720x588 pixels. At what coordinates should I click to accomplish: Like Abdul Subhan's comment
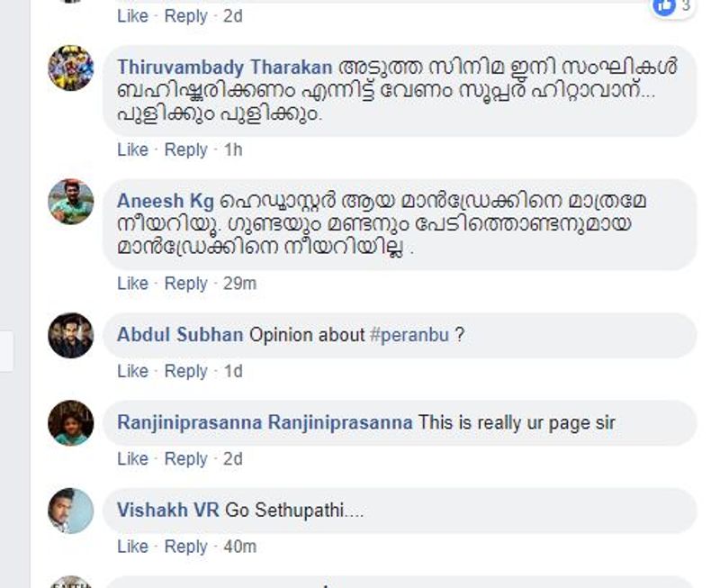(x=132, y=371)
